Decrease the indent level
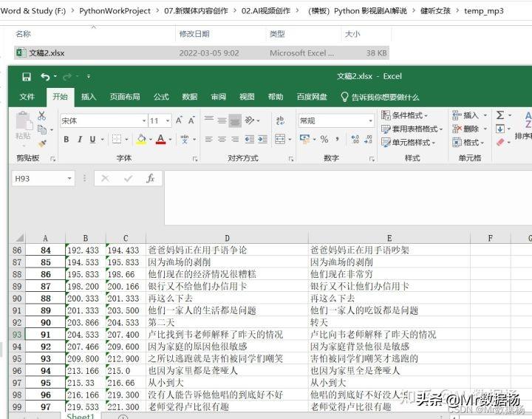532x419 pixels. pyautogui.click(x=250, y=140)
